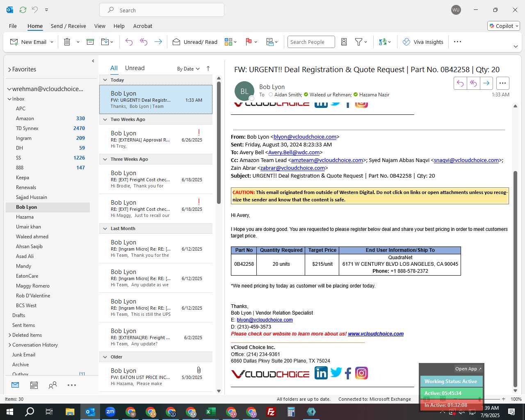This screenshot has width=525, height=420.
Task: Expand the ribbon display options chevron
Action: pyautogui.click(x=516, y=46)
